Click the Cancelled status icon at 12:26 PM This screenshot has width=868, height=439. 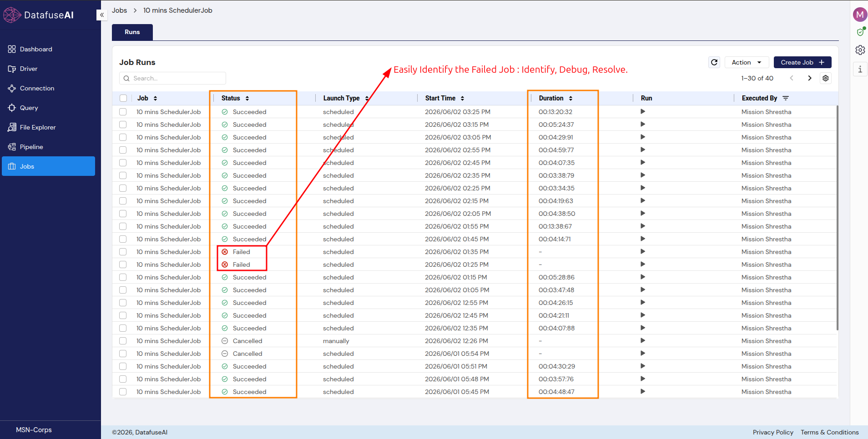click(225, 341)
